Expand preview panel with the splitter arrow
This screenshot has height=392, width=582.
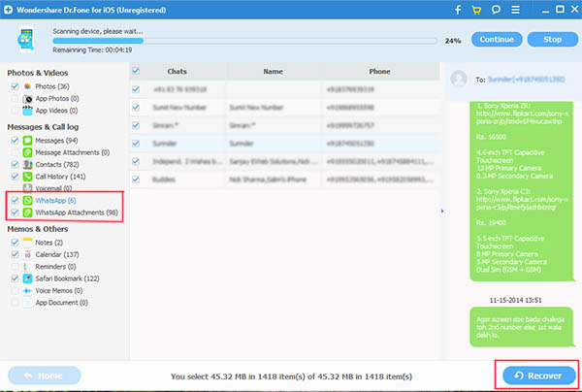pos(443,211)
